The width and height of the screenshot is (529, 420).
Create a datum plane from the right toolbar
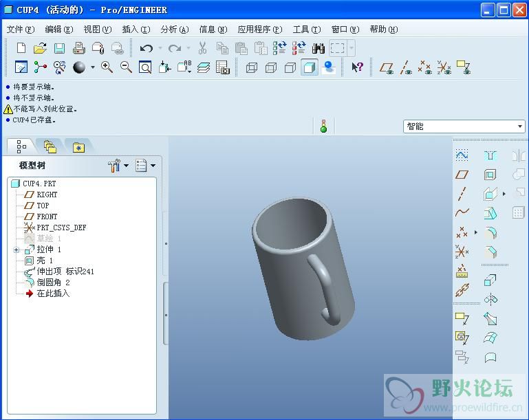pyautogui.click(x=462, y=175)
